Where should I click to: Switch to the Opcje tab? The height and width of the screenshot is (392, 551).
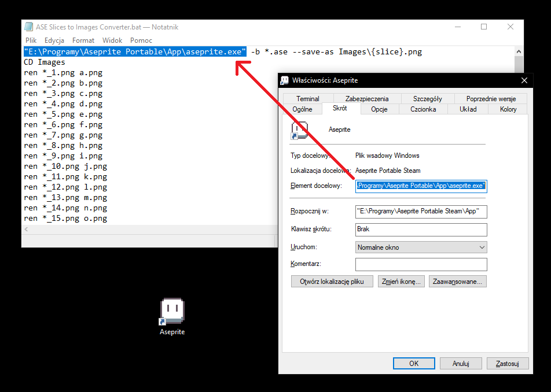(x=379, y=109)
